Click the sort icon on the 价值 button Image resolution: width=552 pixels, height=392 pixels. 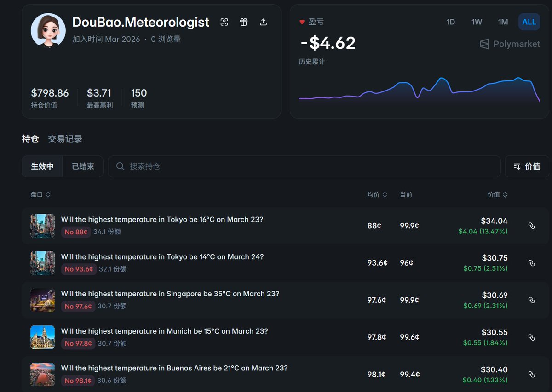[x=517, y=166]
